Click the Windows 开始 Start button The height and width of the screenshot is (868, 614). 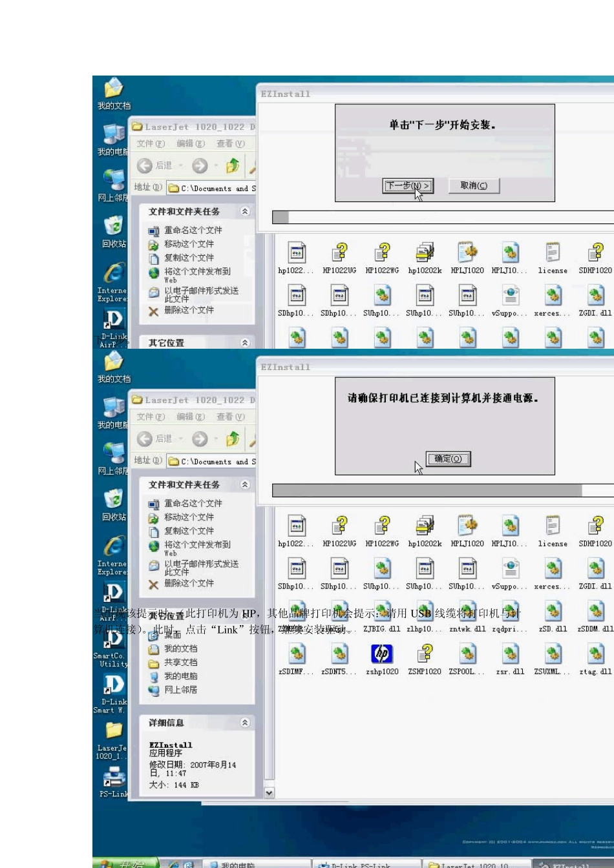pos(127,863)
